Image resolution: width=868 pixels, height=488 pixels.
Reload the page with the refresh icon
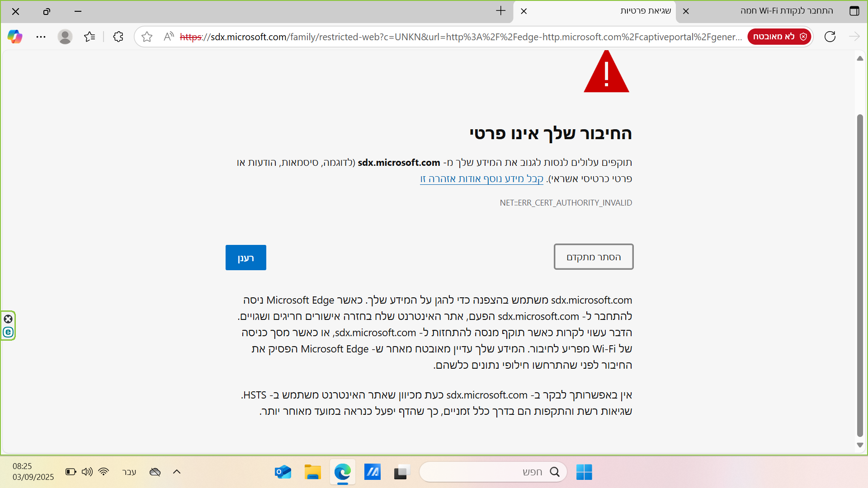click(830, 37)
